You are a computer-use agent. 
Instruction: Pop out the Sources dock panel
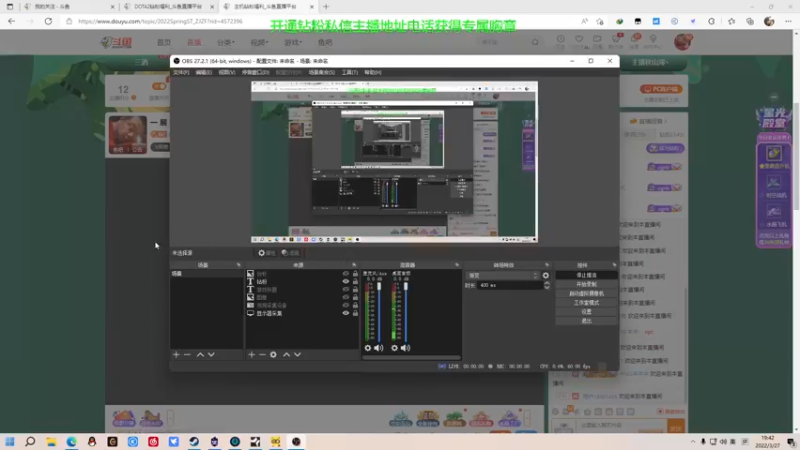[x=354, y=265]
